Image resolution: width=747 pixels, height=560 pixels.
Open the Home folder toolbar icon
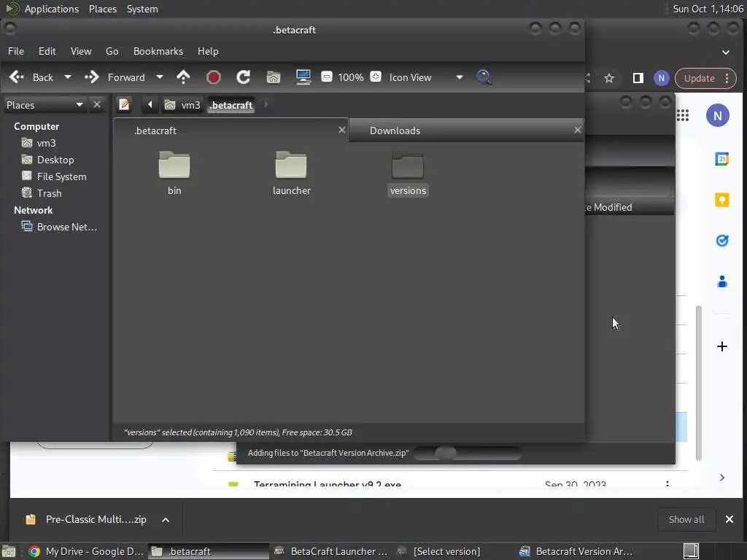coord(274,77)
